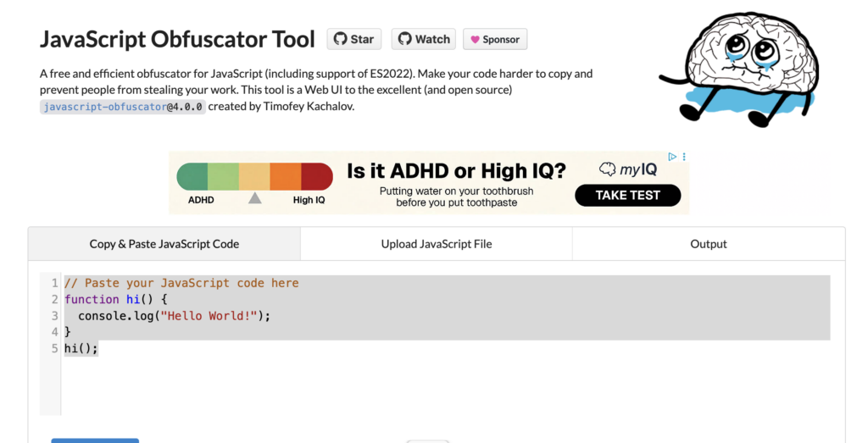Image resolution: width=868 pixels, height=443 pixels.
Task: Click the comment line "// Paste your JavaScript code here"
Action: click(181, 283)
